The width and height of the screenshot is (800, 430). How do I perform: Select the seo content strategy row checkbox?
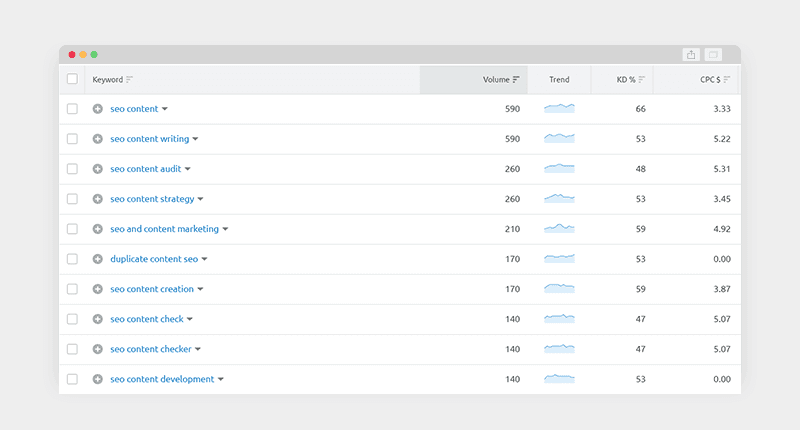(72, 199)
